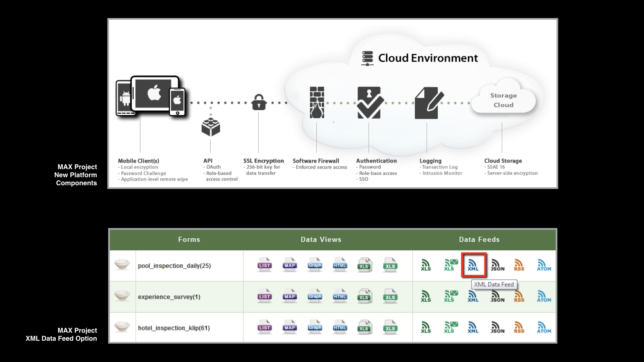Screen dimensions: 644x362
Task: Open MAP view for experience_survey
Action: pyautogui.click(x=290, y=296)
